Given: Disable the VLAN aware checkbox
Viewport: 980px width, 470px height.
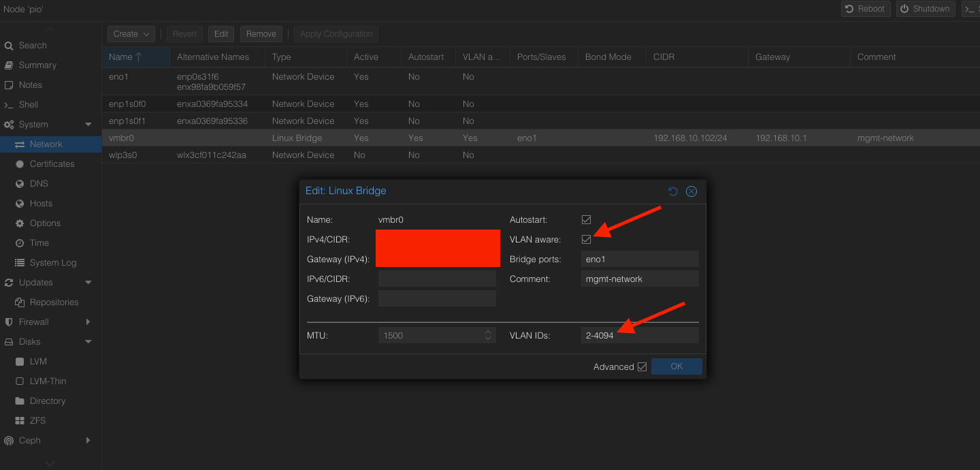Looking at the screenshot, I should 586,240.
